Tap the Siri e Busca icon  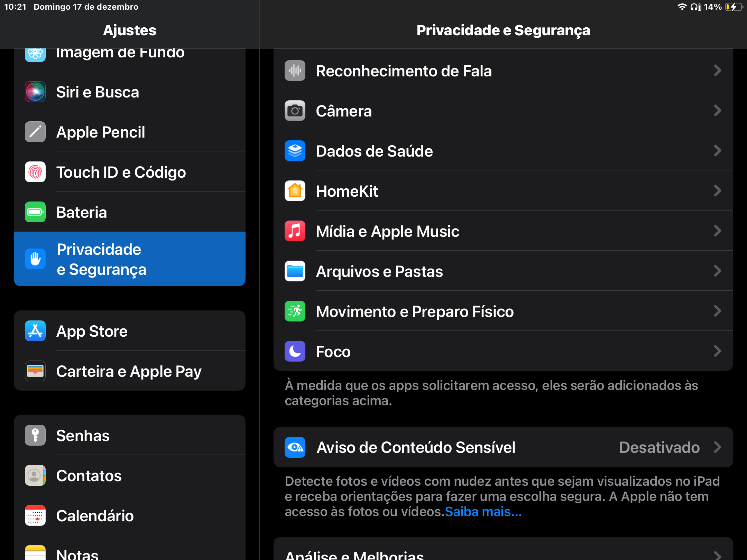35,92
